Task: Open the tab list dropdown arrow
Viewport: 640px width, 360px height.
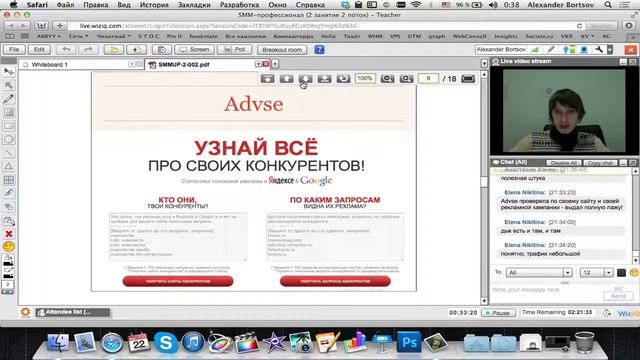Action: pyautogui.click(x=484, y=64)
